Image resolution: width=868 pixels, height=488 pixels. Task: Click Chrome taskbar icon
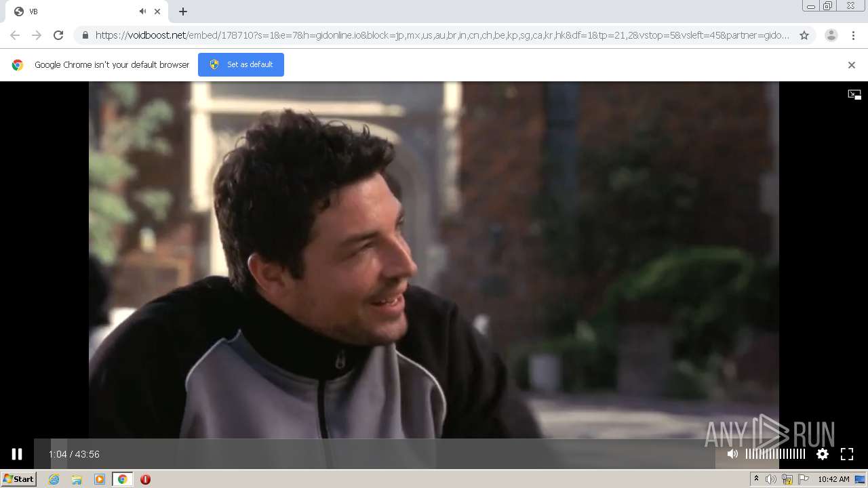[x=122, y=479]
